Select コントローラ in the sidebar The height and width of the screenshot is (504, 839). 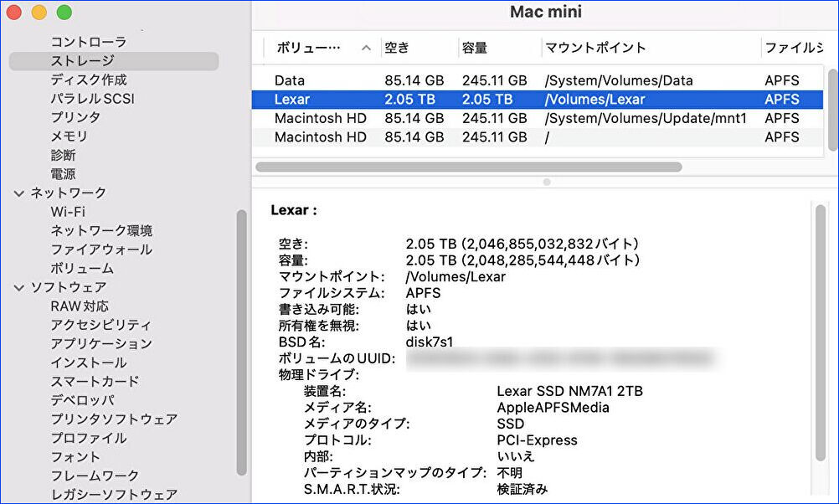click(x=88, y=42)
